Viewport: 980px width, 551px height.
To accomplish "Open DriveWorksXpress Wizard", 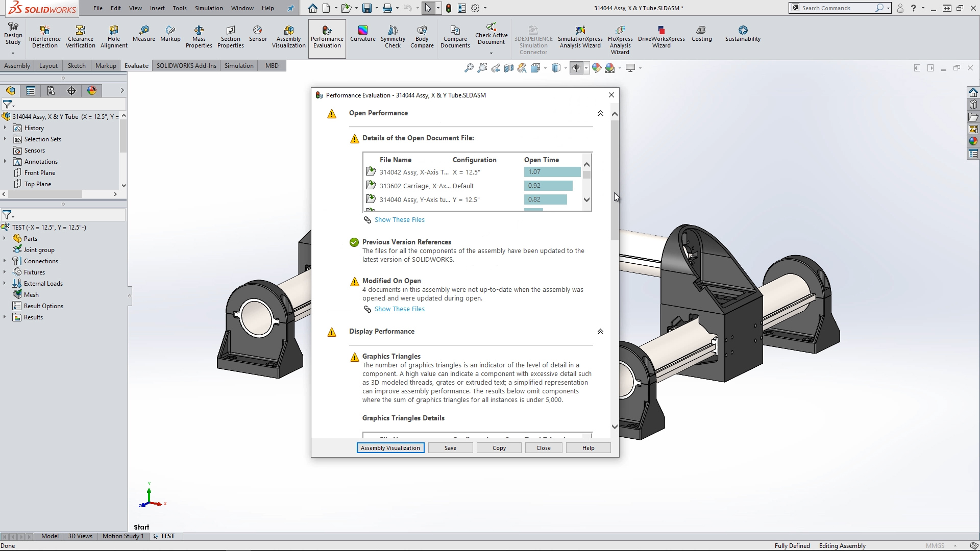I will click(661, 37).
